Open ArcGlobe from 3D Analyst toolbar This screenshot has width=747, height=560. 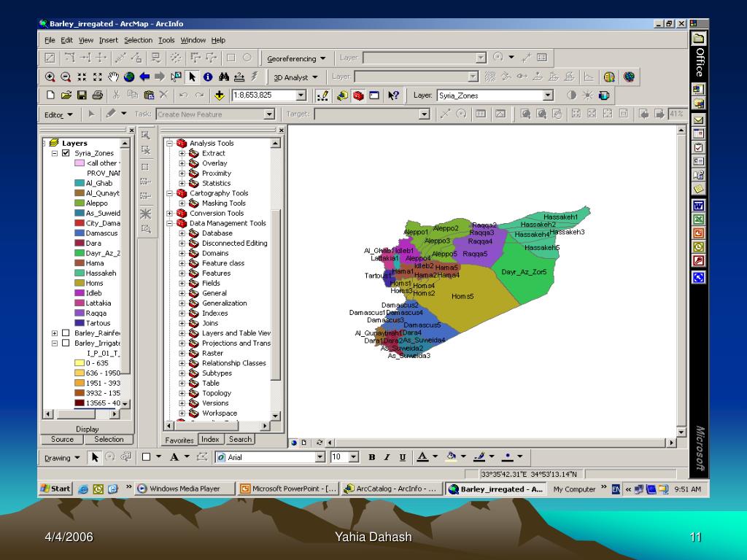pyautogui.click(x=629, y=77)
